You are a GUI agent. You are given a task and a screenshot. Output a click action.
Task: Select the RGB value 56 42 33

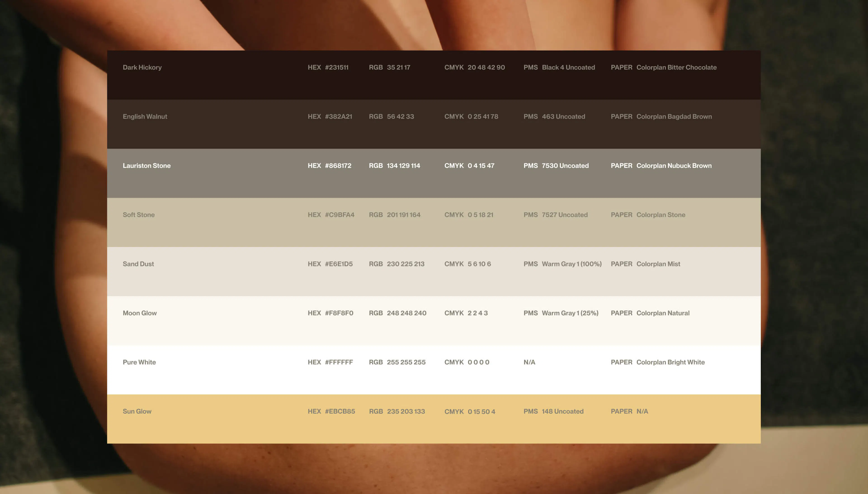point(400,116)
